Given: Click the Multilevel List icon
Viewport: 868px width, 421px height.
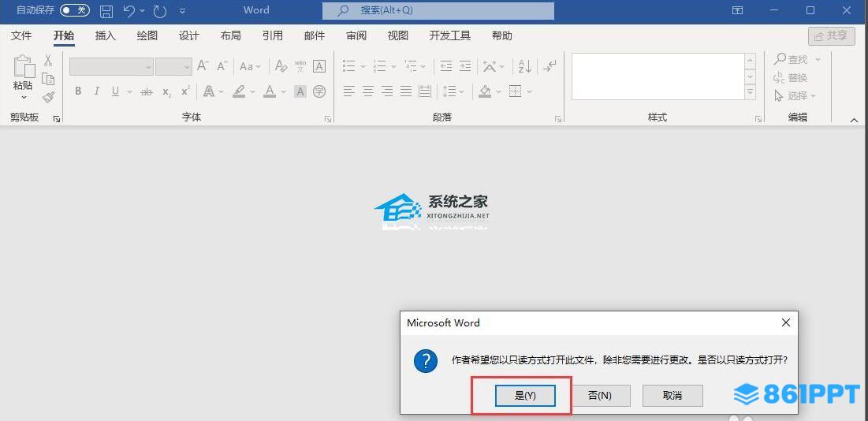Looking at the screenshot, I should pyautogui.click(x=410, y=66).
